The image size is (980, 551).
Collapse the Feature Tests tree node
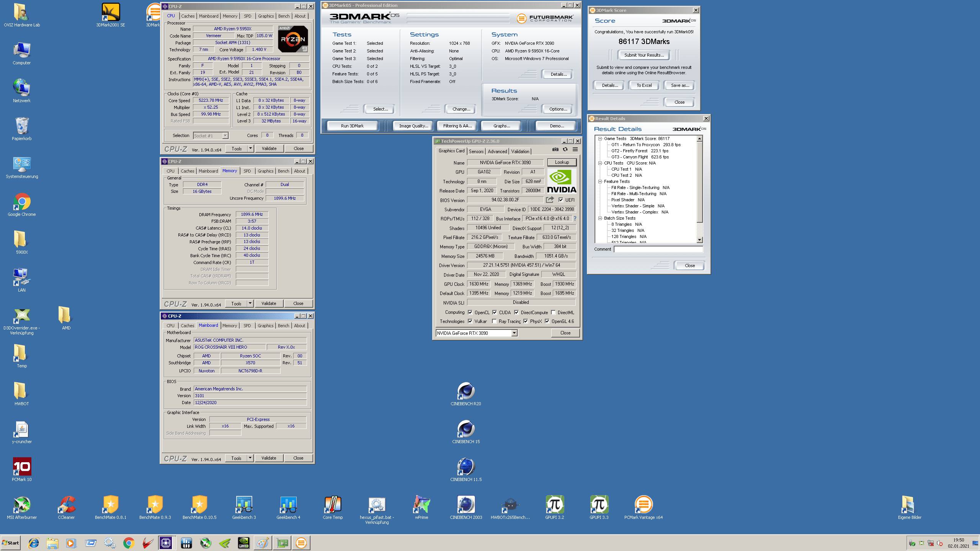coord(600,181)
